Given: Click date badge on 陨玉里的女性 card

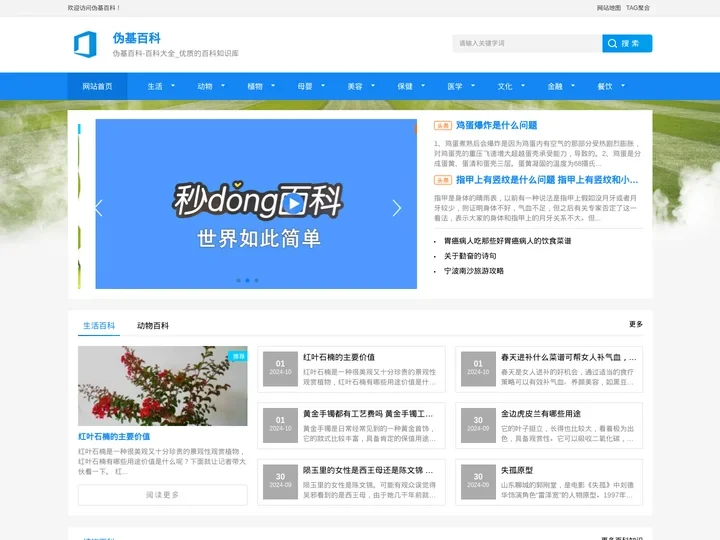Looking at the screenshot, I should pos(281,482).
